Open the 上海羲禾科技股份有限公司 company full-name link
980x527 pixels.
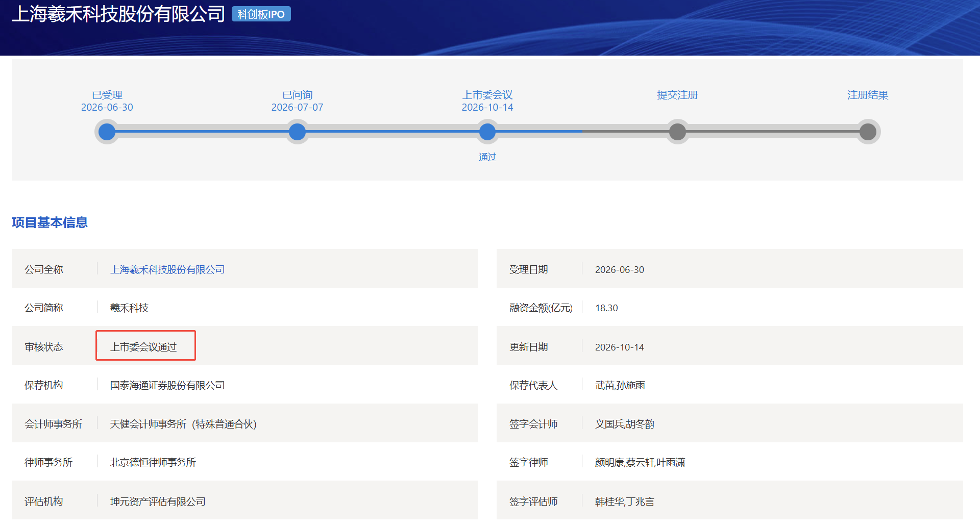167,269
